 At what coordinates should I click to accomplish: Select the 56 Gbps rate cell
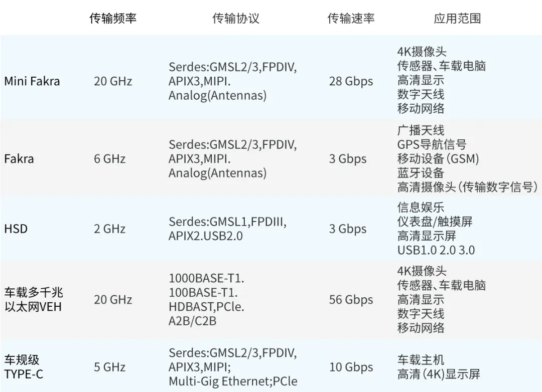[351, 300]
